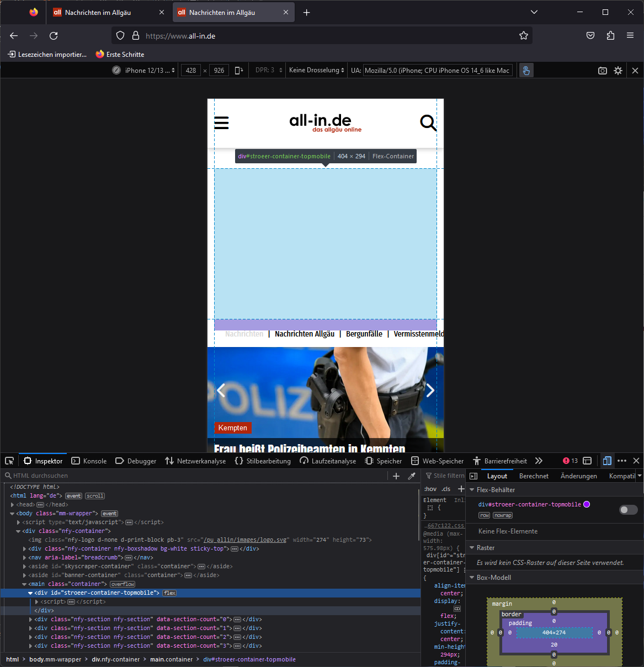Screen dimensions: 644x667
Task: Open the hamburger menu on all-in.de page
Action: (x=221, y=122)
